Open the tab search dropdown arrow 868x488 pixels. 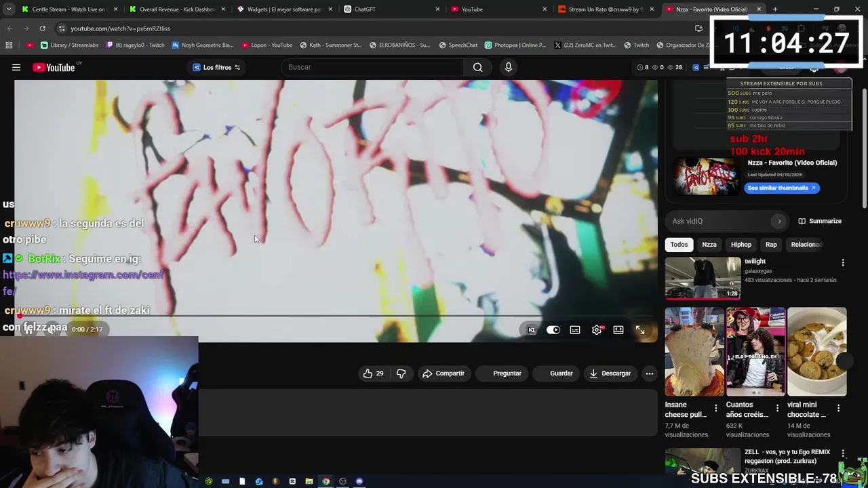[x=8, y=9]
